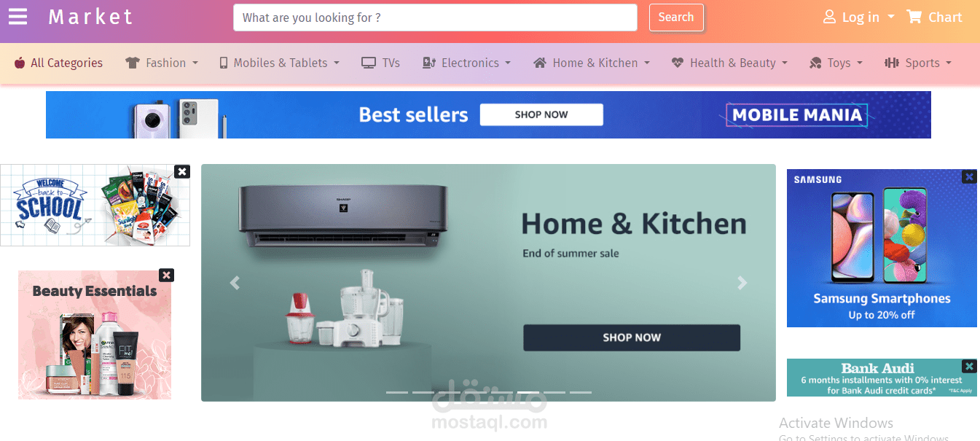The width and height of the screenshot is (980, 441).
Task: Dismiss the Samsung Smartphones ad
Action: click(968, 176)
